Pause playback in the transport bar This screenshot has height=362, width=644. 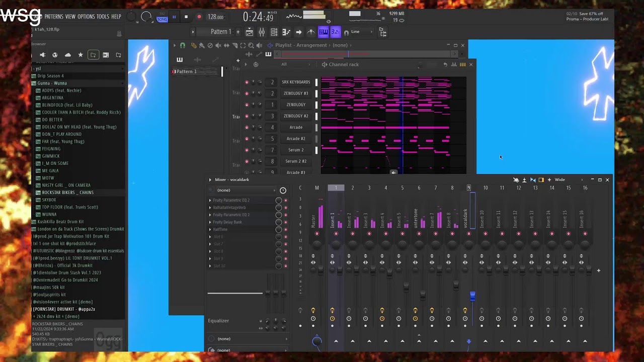(174, 17)
